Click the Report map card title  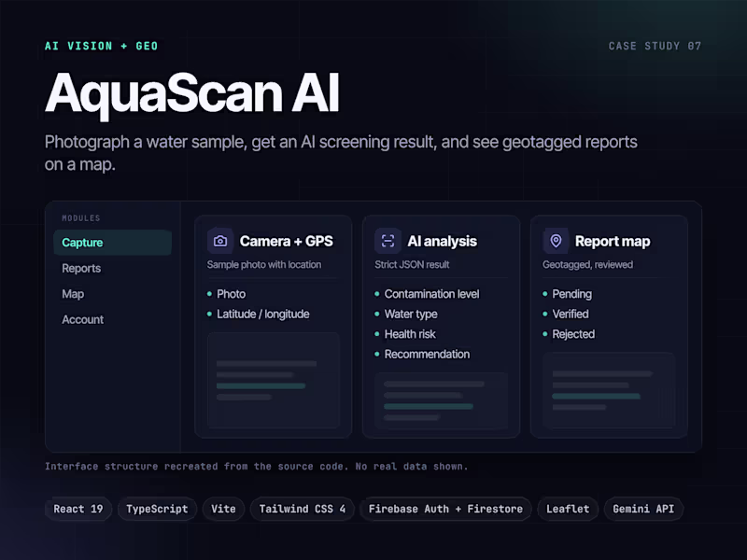[x=613, y=241]
